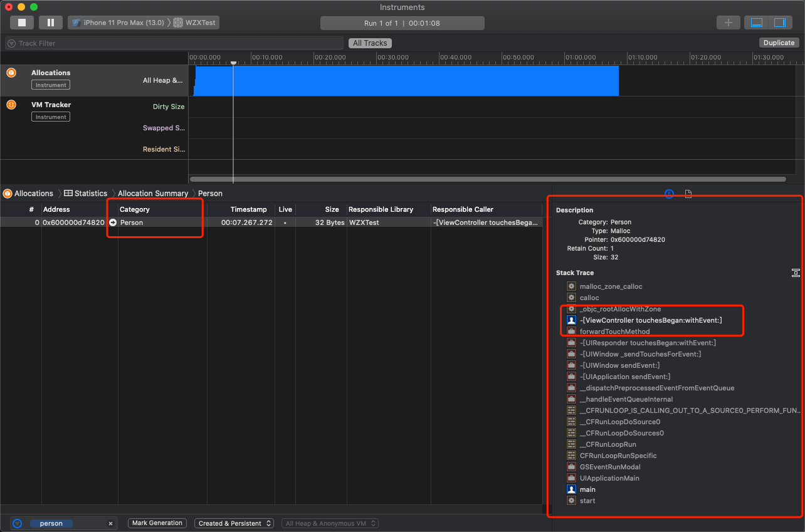
Task: Add an instrument with the plus button
Action: pyautogui.click(x=728, y=23)
